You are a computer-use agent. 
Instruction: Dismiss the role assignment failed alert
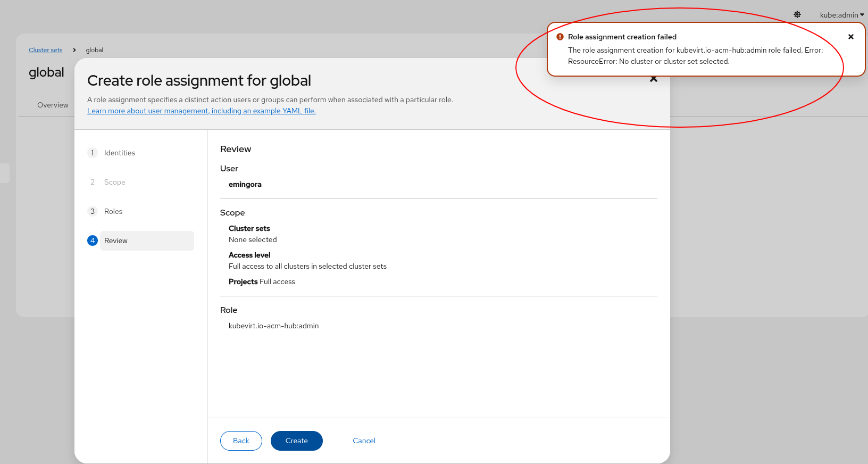850,37
